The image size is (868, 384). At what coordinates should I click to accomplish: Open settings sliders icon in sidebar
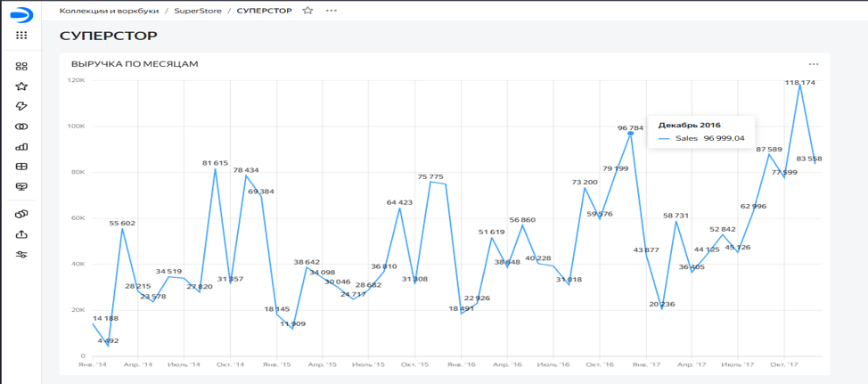(x=21, y=255)
